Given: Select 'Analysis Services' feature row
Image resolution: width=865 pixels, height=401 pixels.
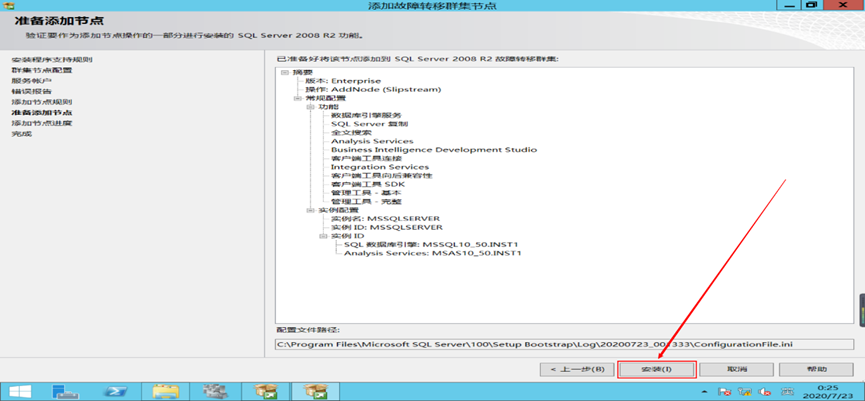Looking at the screenshot, I should (x=372, y=141).
